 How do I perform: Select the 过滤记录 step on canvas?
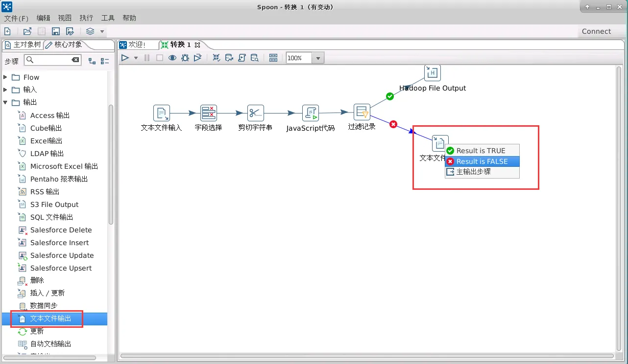pos(362,112)
